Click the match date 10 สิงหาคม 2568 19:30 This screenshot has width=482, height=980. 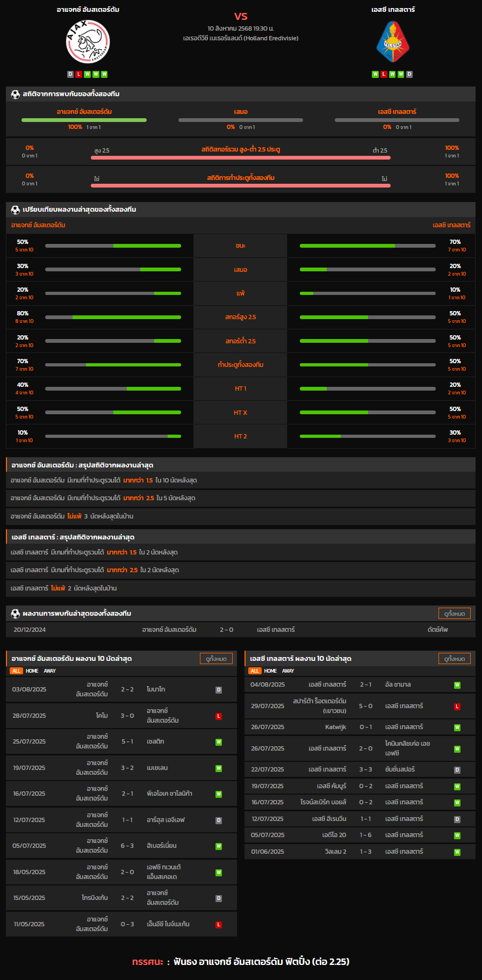241,28
